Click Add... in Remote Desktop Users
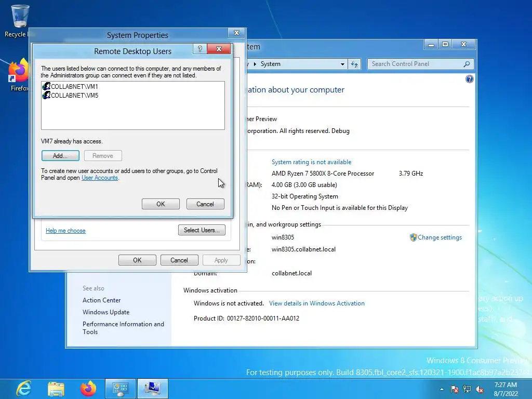Viewport: 532px width, 399px height. point(60,156)
